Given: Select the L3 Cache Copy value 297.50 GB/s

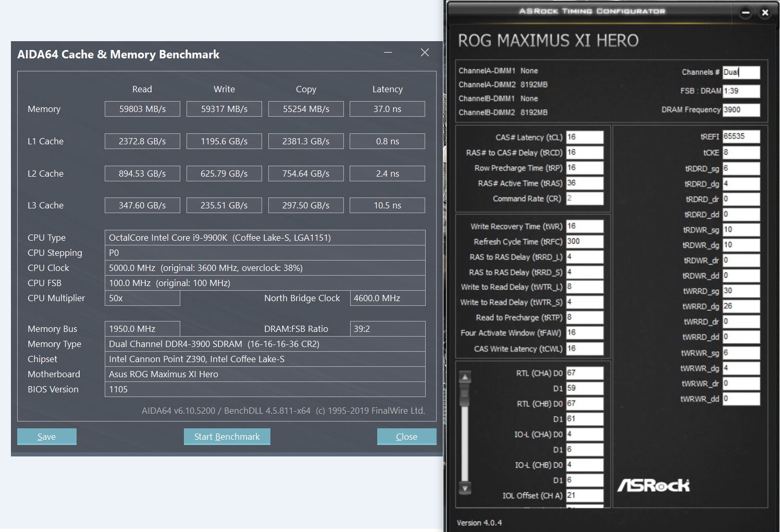Looking at the screenshot, I should pyautogui.click(x=306, y=205).
